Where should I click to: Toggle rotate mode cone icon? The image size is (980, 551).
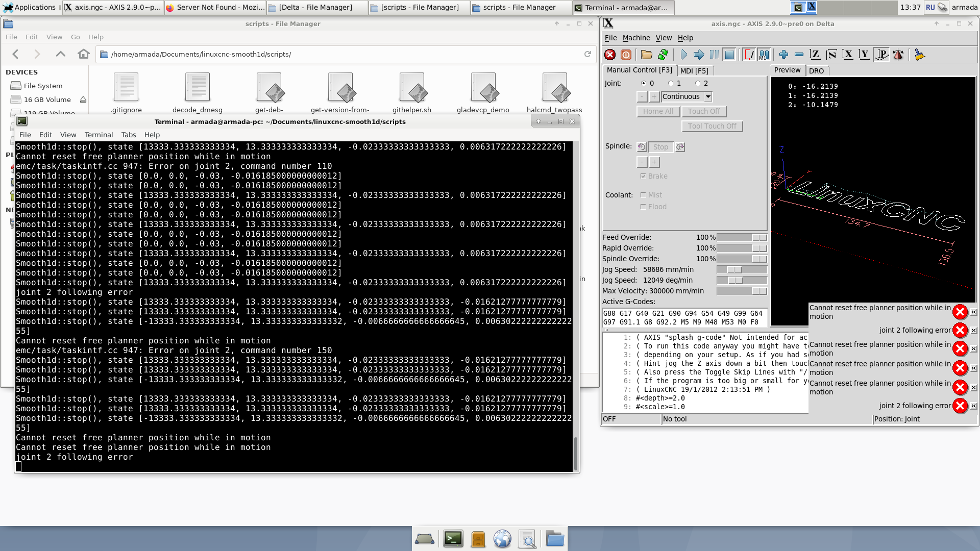(898, 55)
